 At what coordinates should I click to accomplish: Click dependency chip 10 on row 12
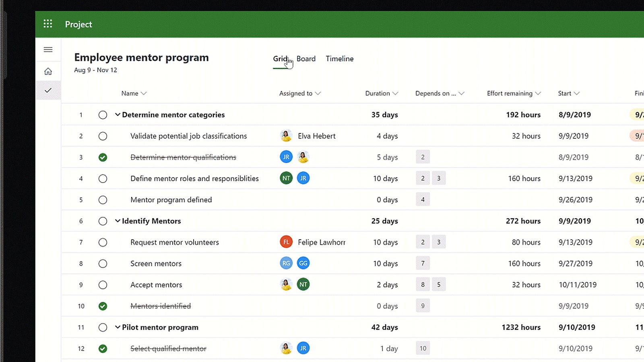(423, 348)
